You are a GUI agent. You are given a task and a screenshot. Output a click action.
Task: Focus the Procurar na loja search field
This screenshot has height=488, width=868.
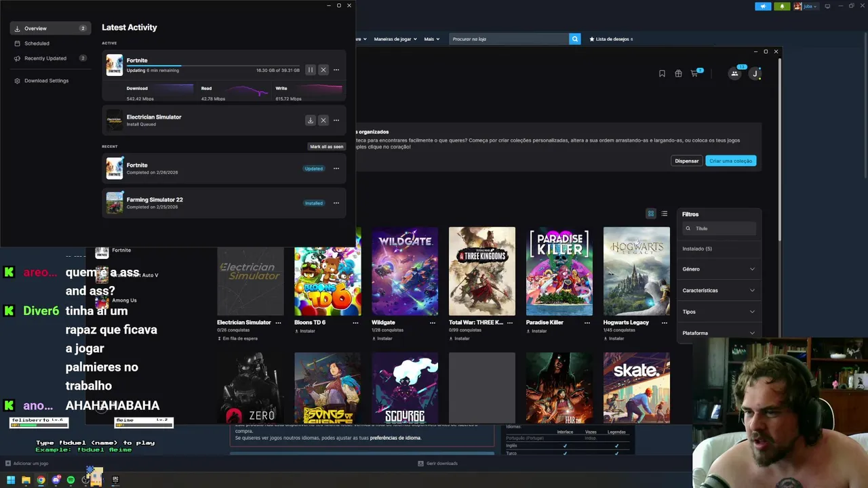click(509, 39)
